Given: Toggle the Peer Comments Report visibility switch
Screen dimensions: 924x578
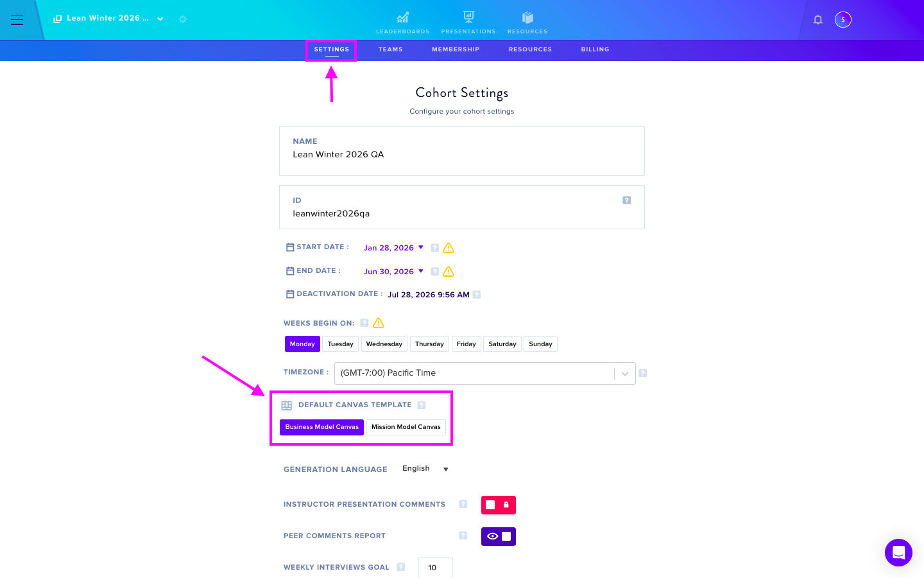Looking at the screenshot, I should (x=499, y=536).
